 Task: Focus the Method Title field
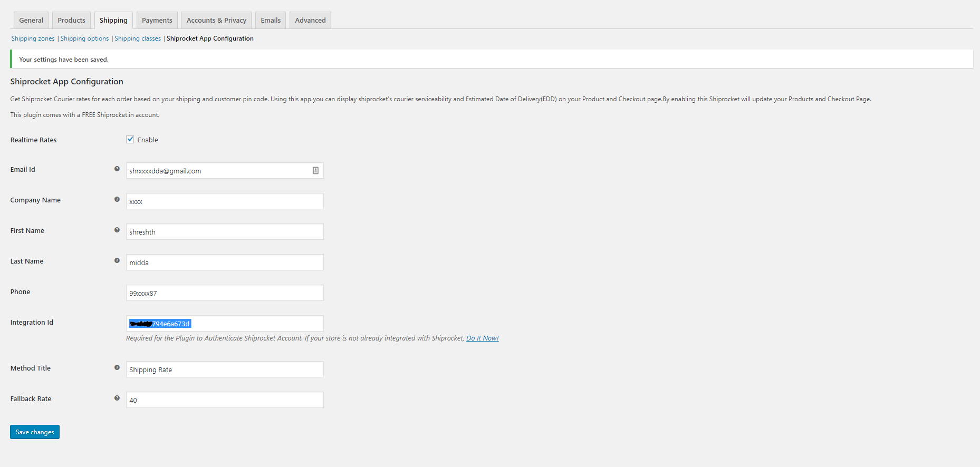[x=225, y=369]
